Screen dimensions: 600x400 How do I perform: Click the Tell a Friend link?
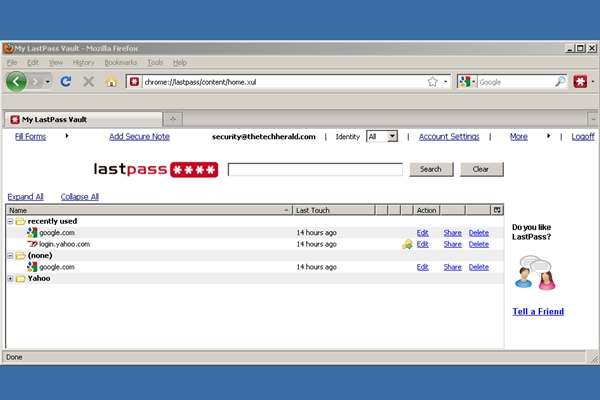point(538,312)
